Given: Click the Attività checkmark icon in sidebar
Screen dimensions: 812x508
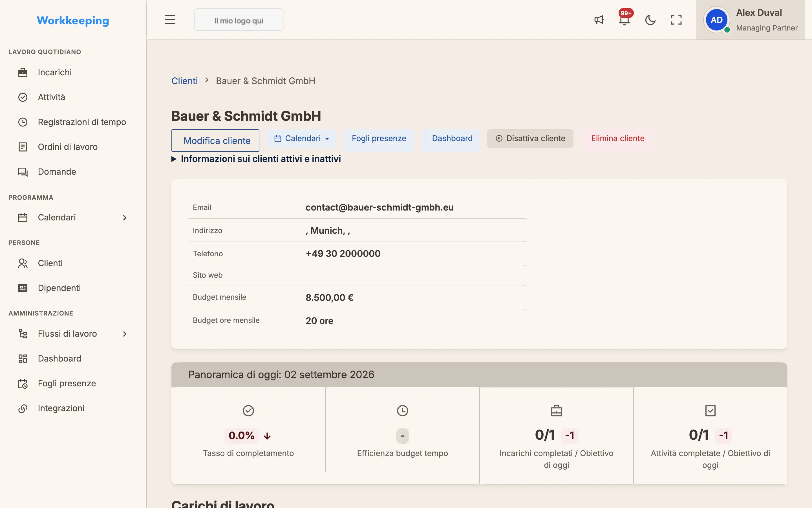Looking at the screenshot, I should pyautogui.click(x=23, y=97).
